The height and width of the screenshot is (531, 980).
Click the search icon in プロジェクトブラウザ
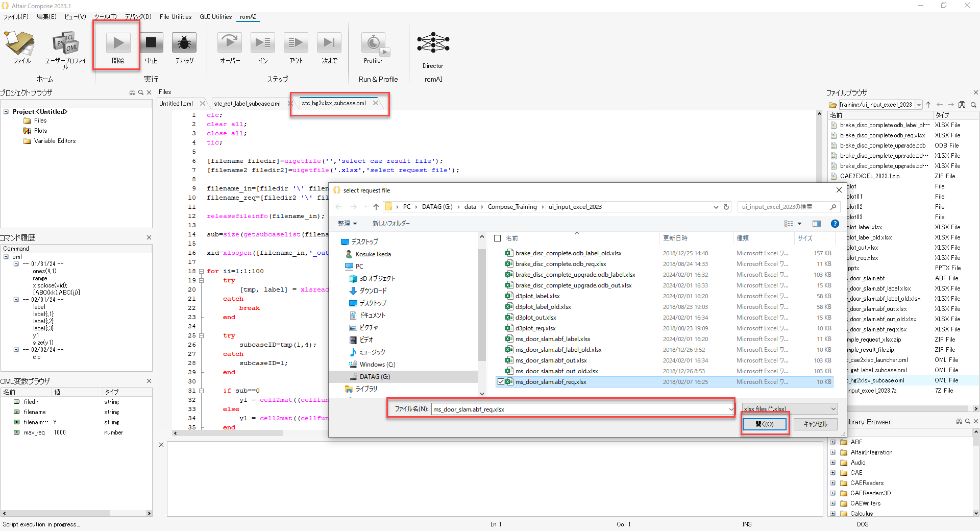[141, 92]
